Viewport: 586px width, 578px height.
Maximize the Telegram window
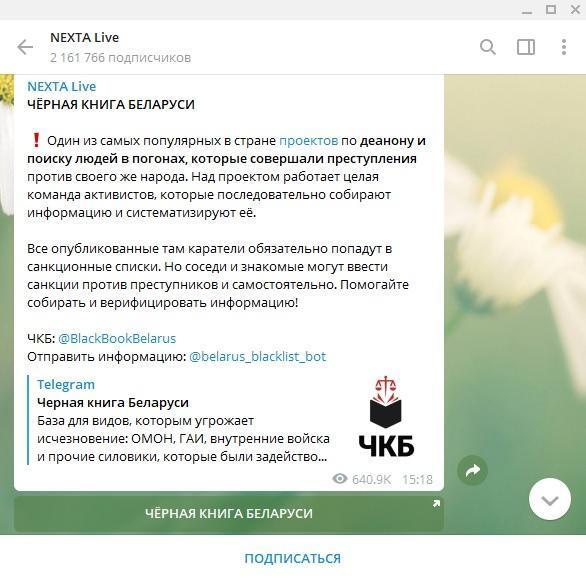551,9
